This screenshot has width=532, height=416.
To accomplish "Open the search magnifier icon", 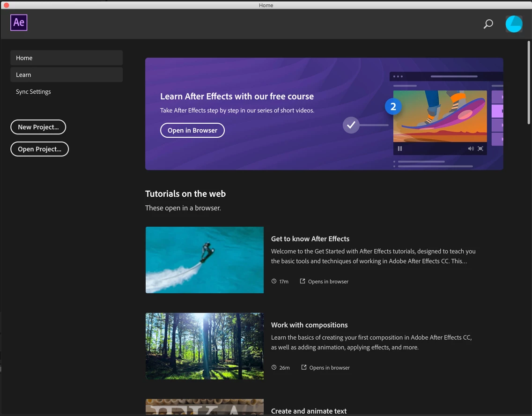I will (488, 24).
